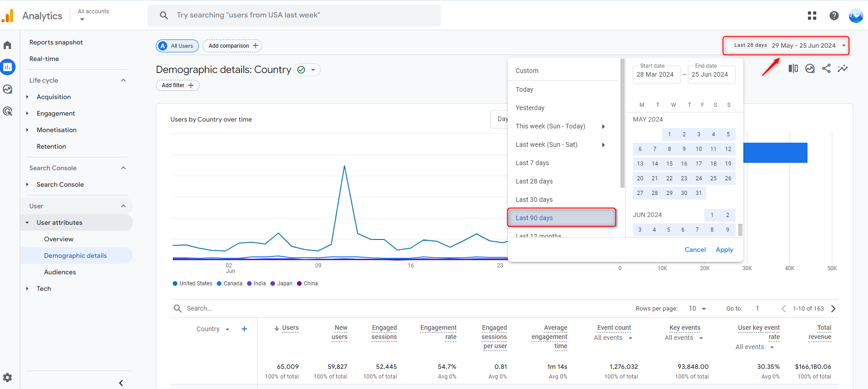Screen dimensions: 868x389
Task: Click Add filter button
Action: (178, 85)
